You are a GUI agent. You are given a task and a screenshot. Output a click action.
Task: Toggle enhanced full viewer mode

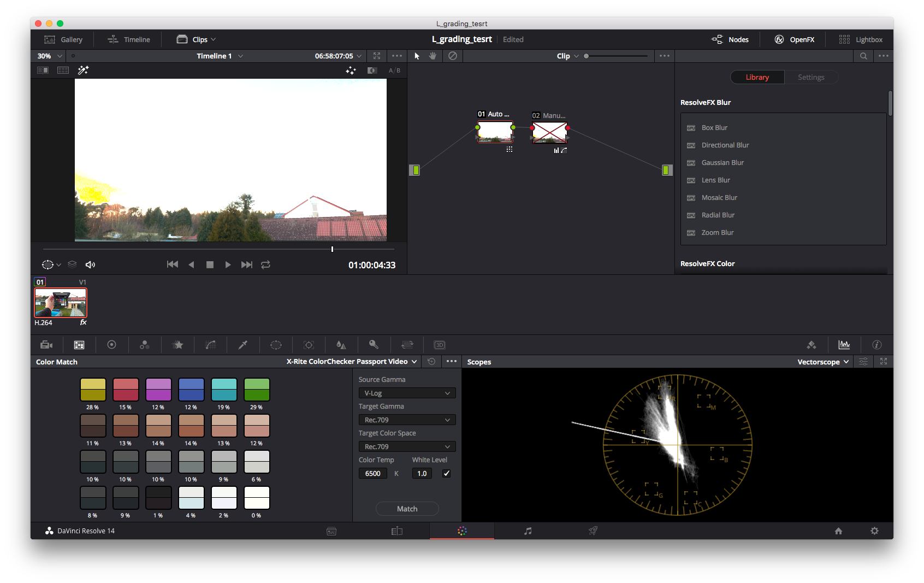click(x=377, y=56)
